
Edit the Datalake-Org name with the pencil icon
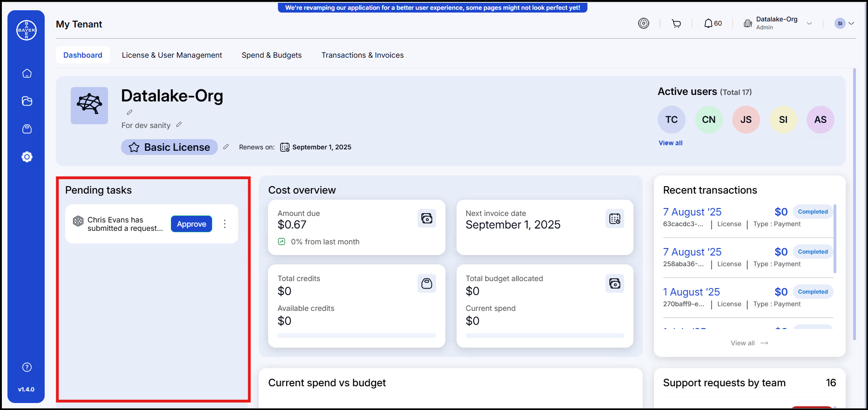click(x=130, y=112)
